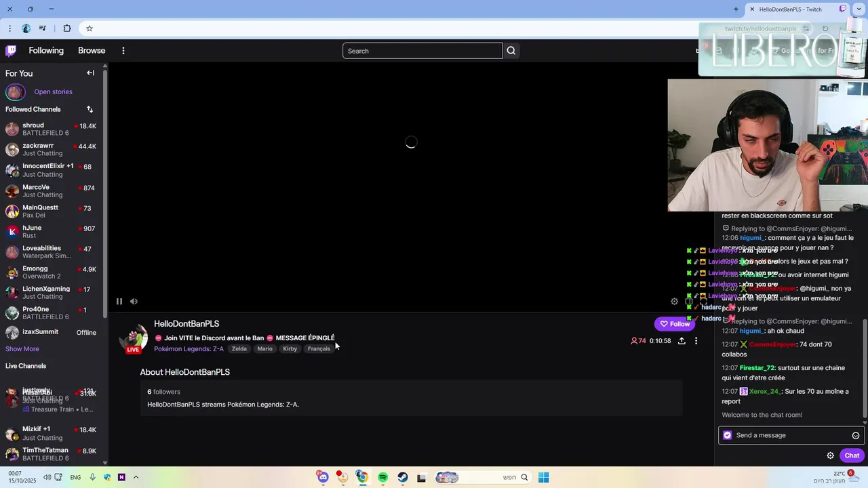Open Mizkif +1 live channel

52,433
